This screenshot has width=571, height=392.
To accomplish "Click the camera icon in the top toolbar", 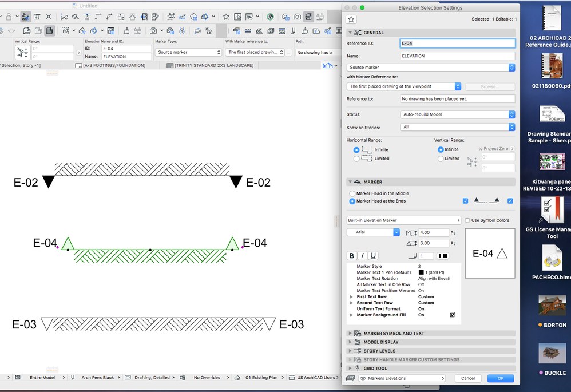I will (x=297, y=17).
